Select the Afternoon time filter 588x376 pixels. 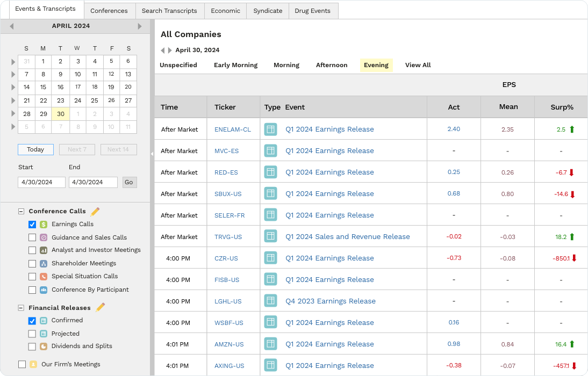332,65
